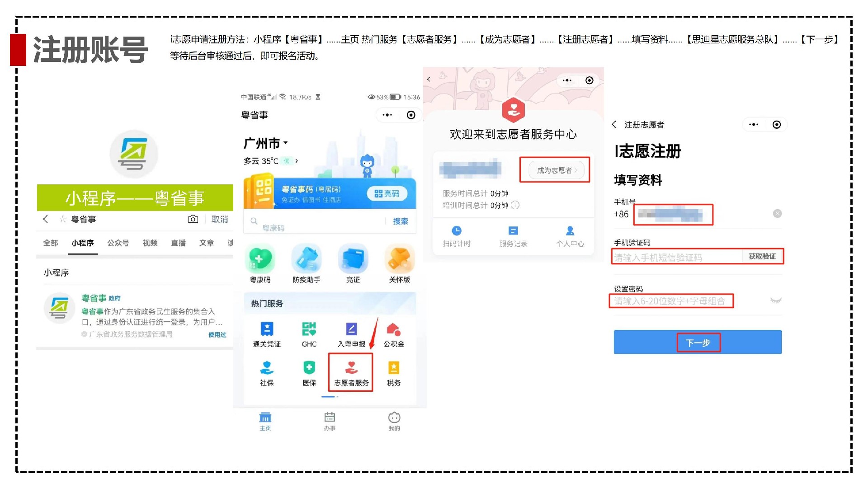868x488 pixels.
Task: Click the camera icon in search bar
Action: coord(193,219)
